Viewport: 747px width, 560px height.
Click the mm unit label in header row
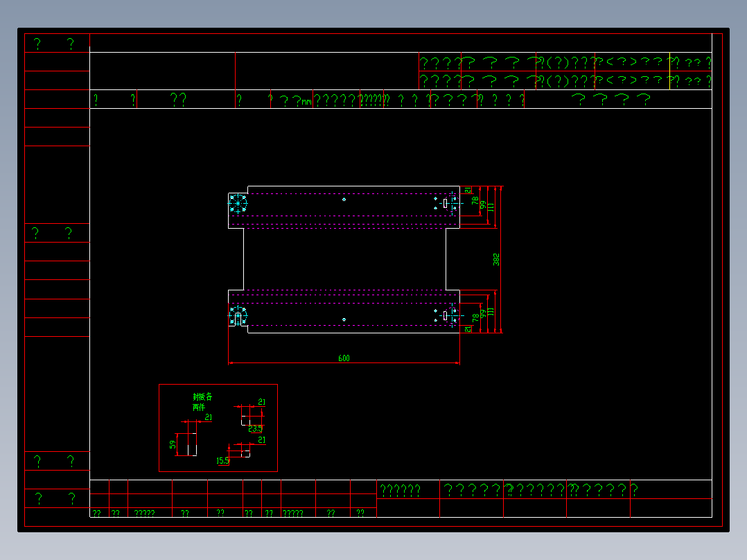[x=307, y=101]
